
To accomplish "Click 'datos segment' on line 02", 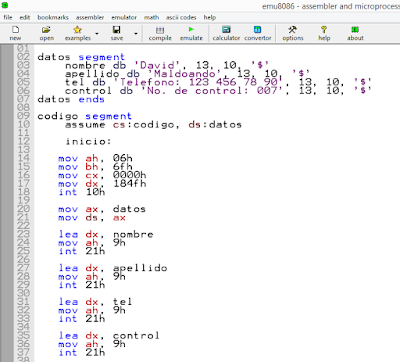I will (81, 57).
